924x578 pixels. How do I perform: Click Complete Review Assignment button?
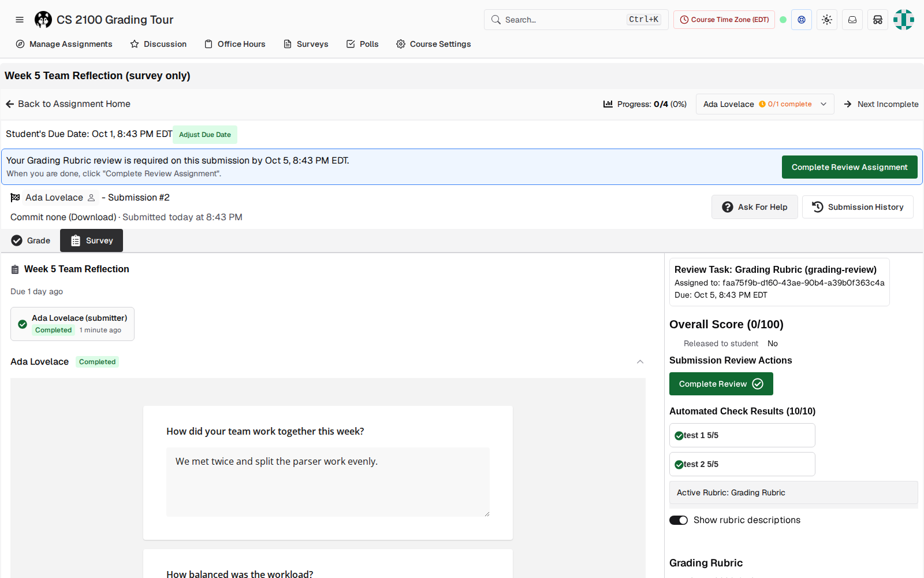coord(850,167)
